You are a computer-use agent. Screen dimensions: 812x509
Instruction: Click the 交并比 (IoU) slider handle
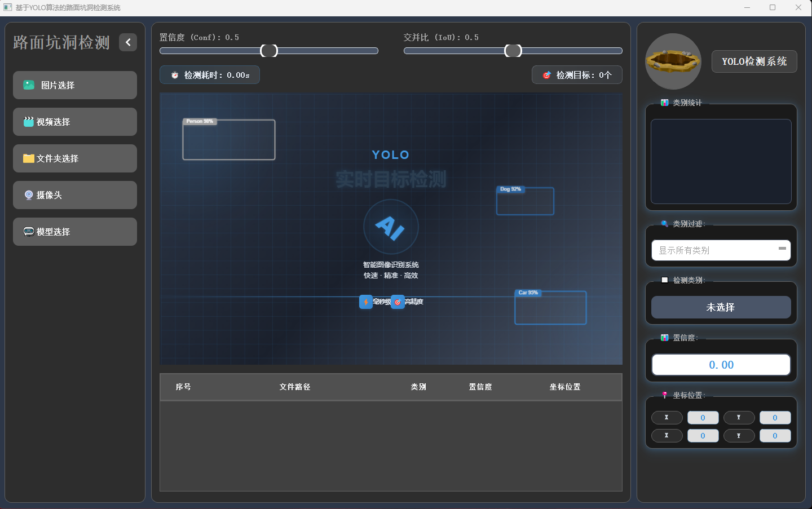point(513,51)
